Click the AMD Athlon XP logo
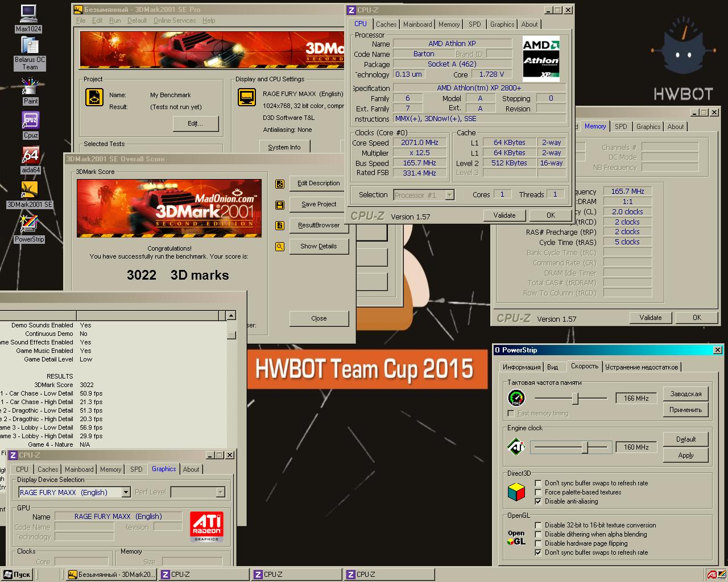The image size is (728, 582). (541, 58)
